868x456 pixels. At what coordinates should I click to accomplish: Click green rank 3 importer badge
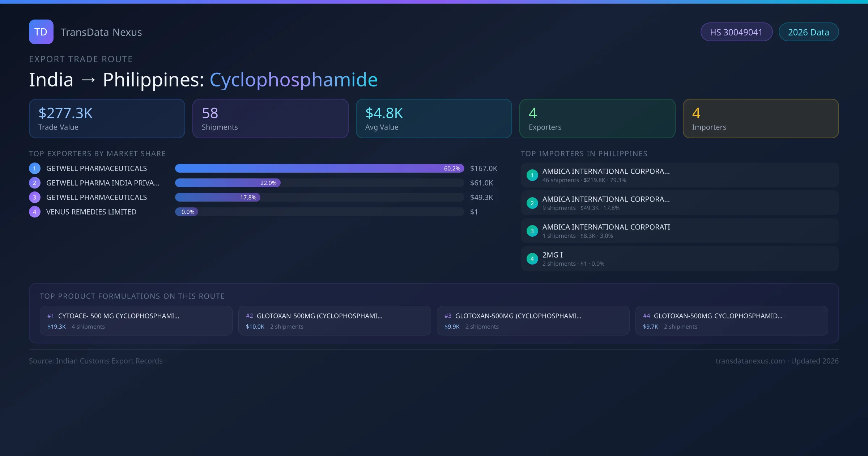532,231
